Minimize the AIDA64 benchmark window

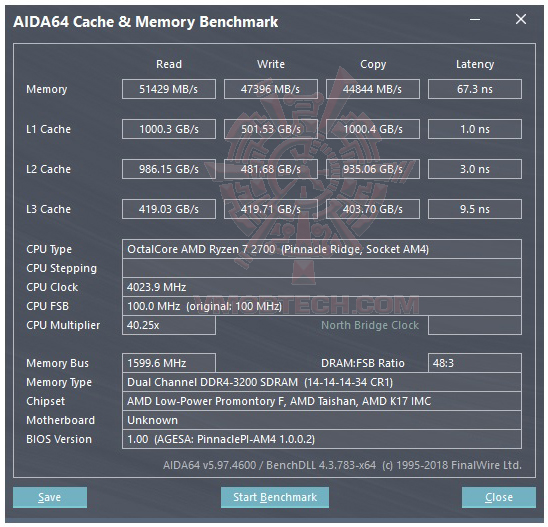pyautogui.click(x=475, y=20)
